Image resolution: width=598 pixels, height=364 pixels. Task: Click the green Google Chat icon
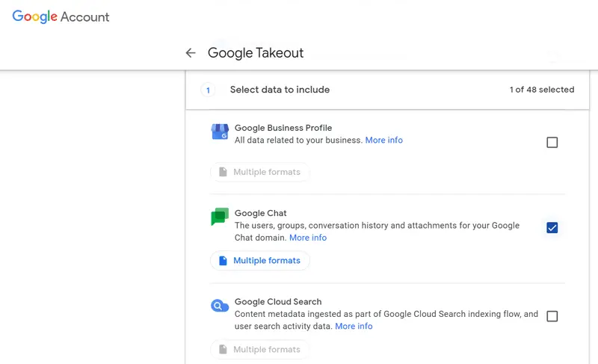tap(220, 217)
